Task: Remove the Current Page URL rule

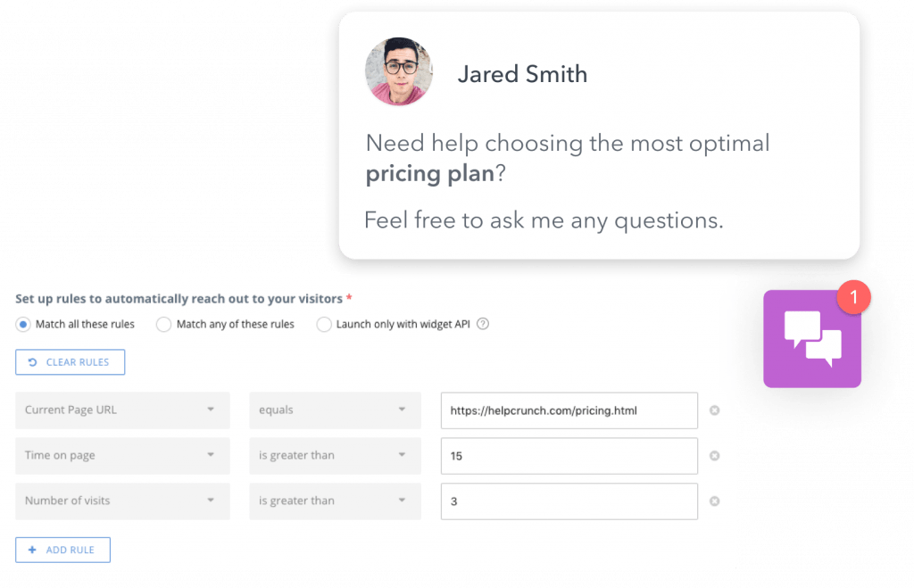Action: click(x=714, y=410)
